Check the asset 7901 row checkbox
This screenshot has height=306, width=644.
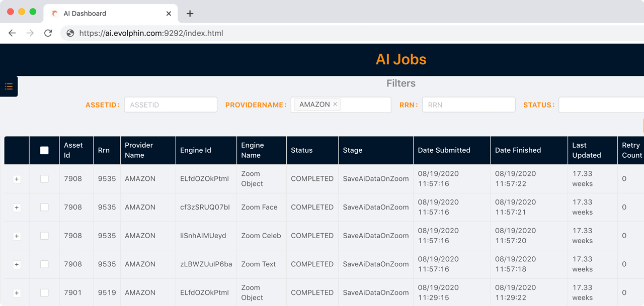pos(44,292)
